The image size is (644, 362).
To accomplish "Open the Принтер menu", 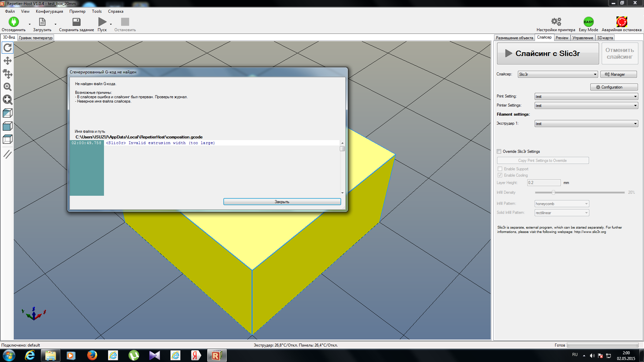I will (x=77, y=11).
